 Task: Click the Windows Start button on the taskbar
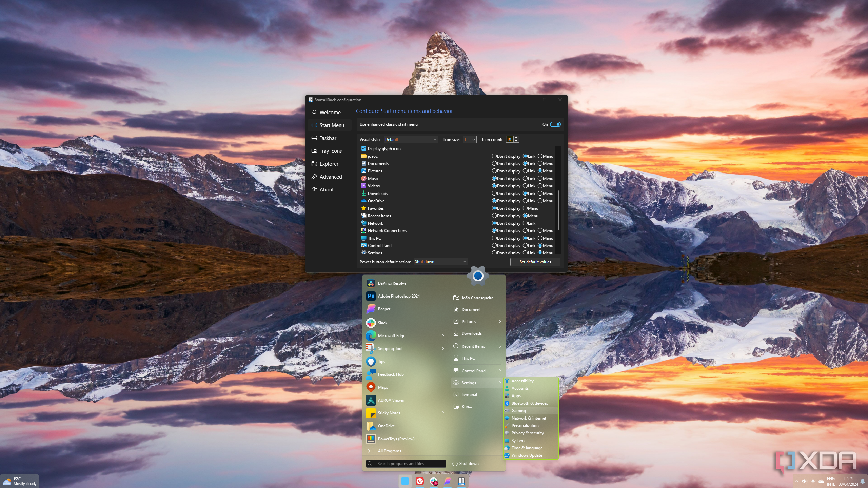(x=405, y=481)
